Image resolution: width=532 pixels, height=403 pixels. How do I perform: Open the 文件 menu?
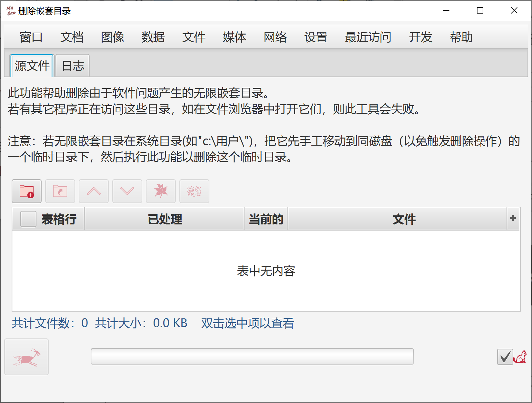[x=194, y=37]
